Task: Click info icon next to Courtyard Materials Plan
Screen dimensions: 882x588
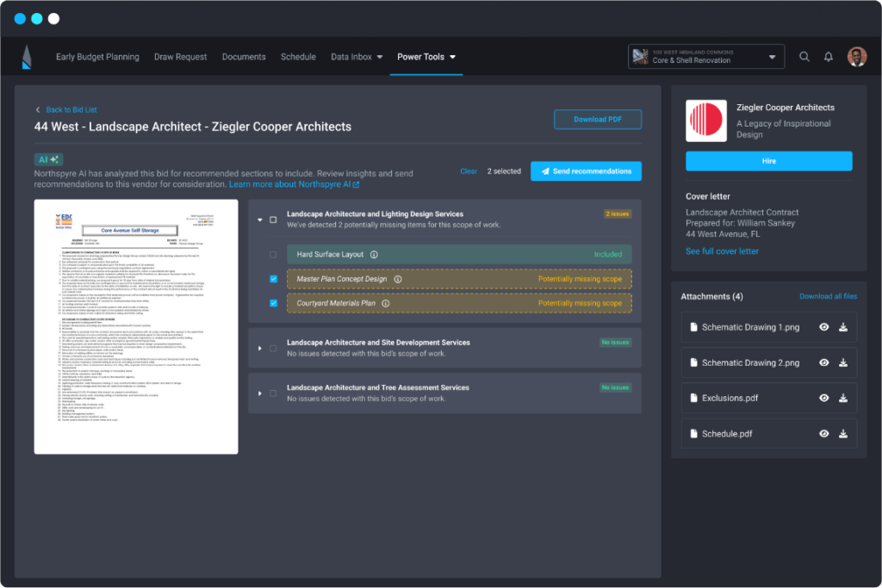Action: tap(386, 304)
